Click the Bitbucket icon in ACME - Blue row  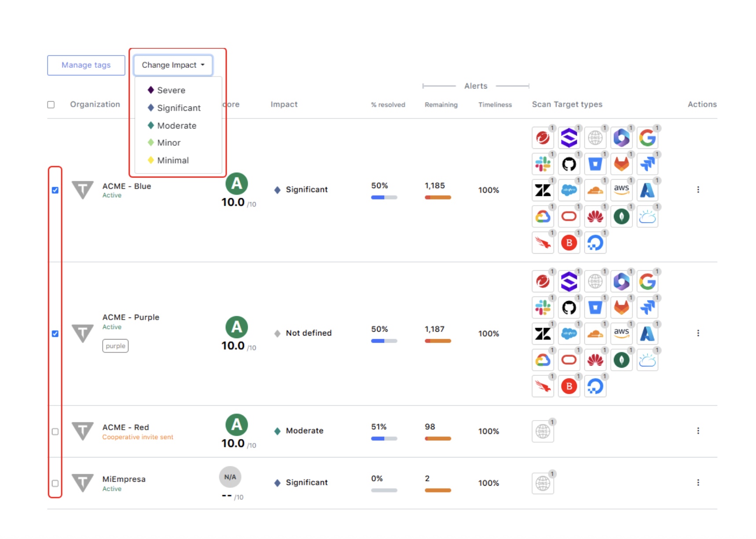(x=595, y=164)
